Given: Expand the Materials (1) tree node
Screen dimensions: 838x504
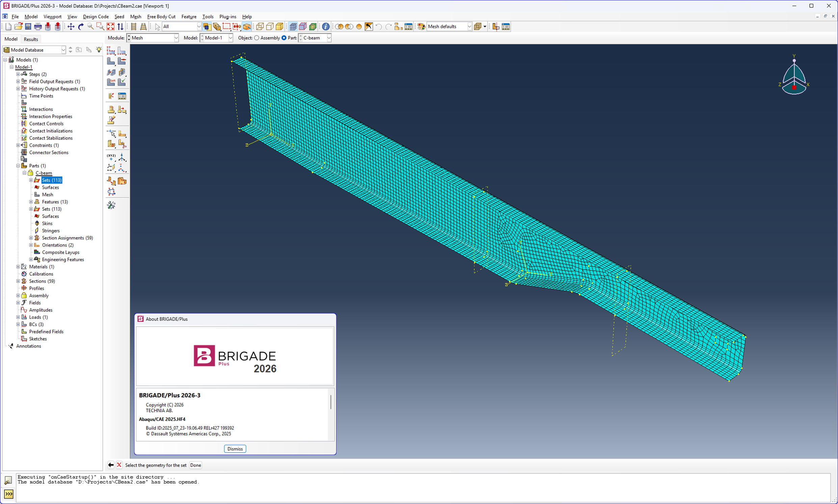Looking at the screenshot, I should (x=18, y=267).
